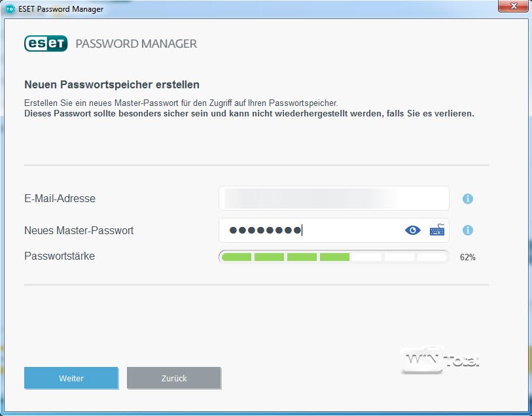Click the heading Neuen Passwortspeicher erstellen
Screen dimensions: 532x416
[112, 84]
